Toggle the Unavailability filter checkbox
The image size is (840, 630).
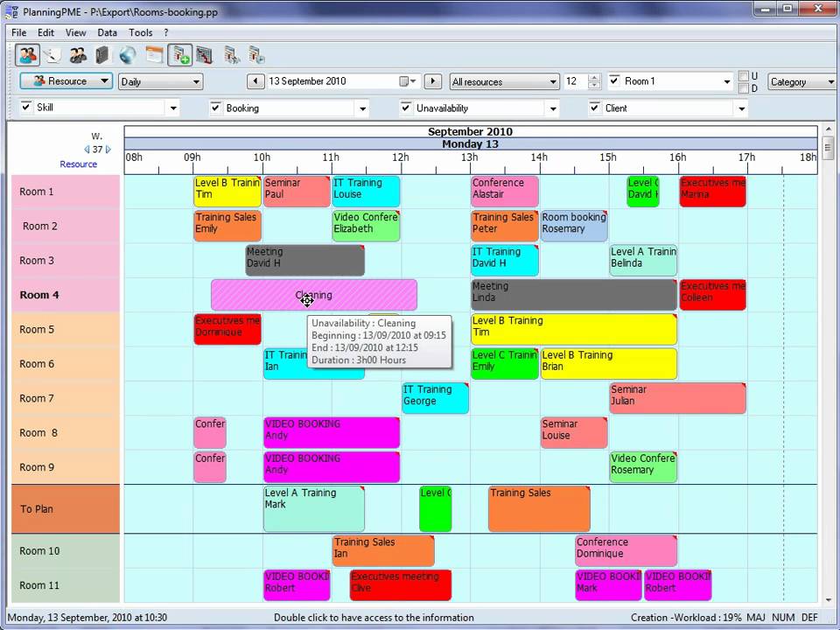click(x=406, y=107)
